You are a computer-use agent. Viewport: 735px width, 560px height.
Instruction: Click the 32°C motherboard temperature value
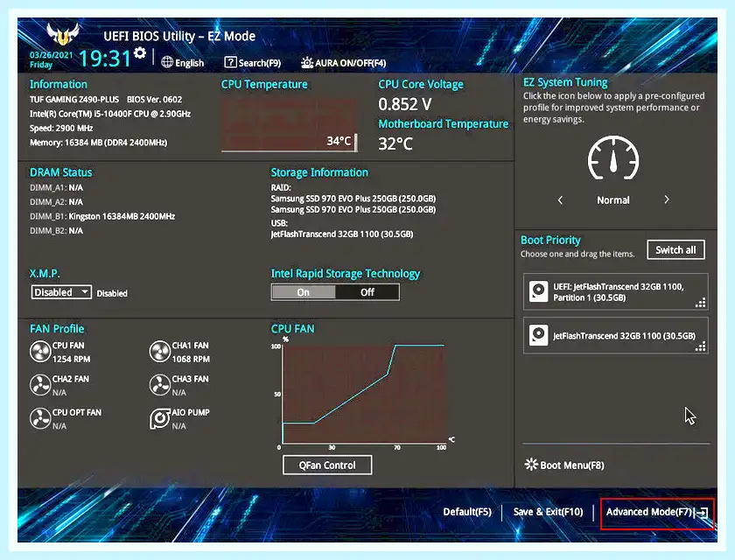(x=395, y=143)
